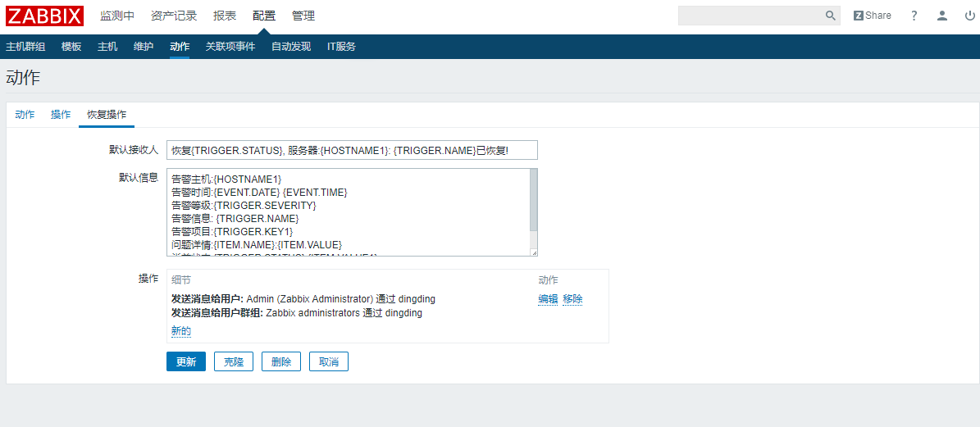Click the 编辑 link for operation
980x427 pixels.
(548, 299)
